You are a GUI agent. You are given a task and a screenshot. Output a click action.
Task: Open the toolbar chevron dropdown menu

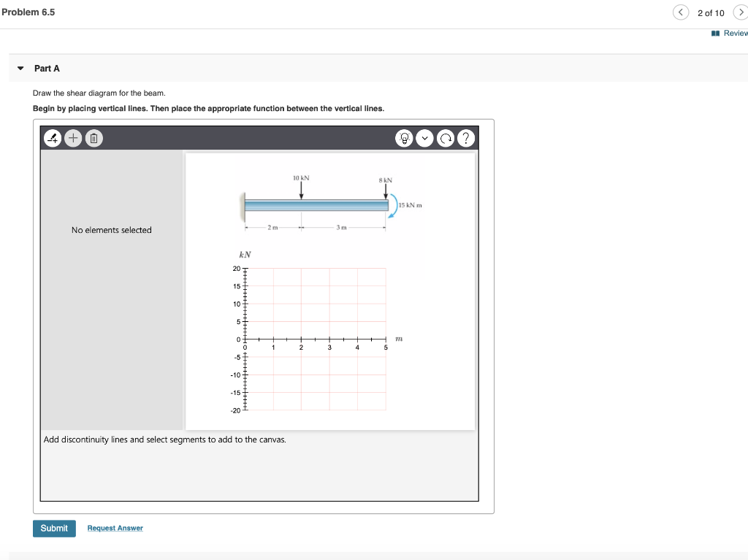tap(424, 138)
